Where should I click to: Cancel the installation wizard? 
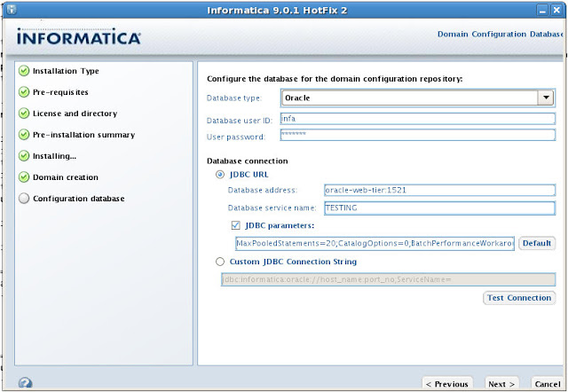click(548, 384)
